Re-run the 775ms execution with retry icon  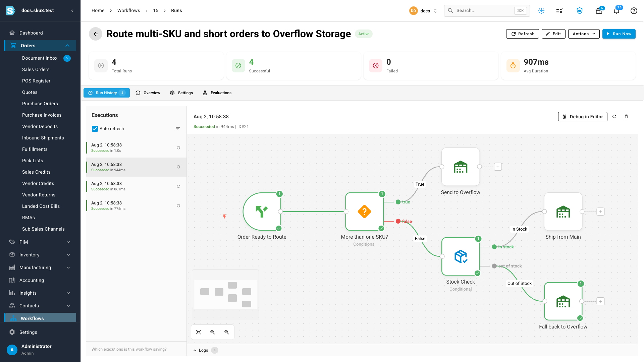tap(178, 206)
